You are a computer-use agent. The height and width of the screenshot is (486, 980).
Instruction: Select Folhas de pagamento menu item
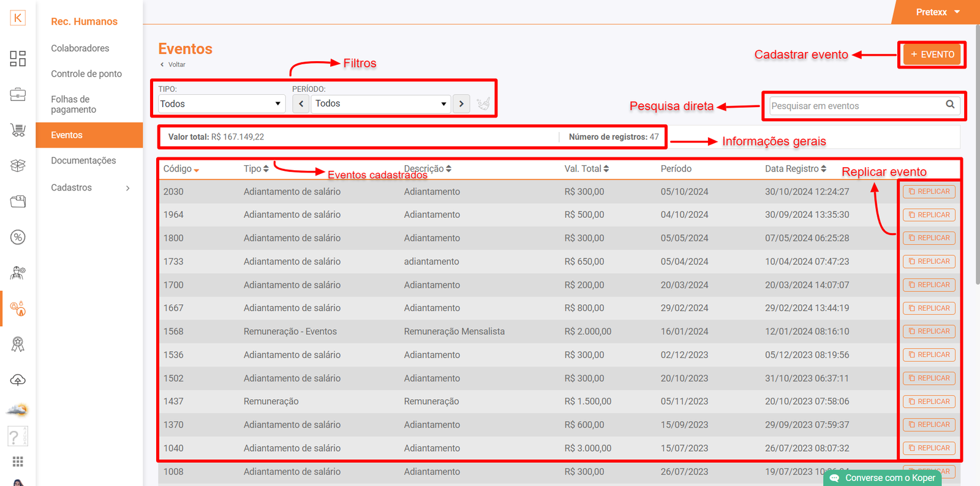(73, 105)
